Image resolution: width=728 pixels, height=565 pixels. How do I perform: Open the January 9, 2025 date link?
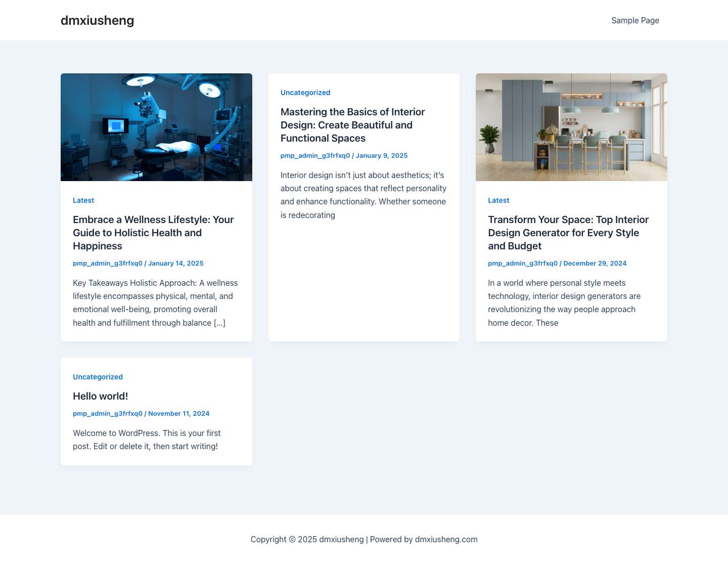click(x=381, y=155)
